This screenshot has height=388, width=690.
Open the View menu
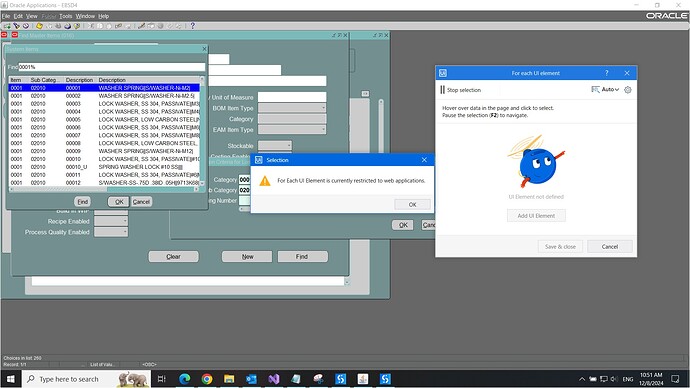coord(32,16)
